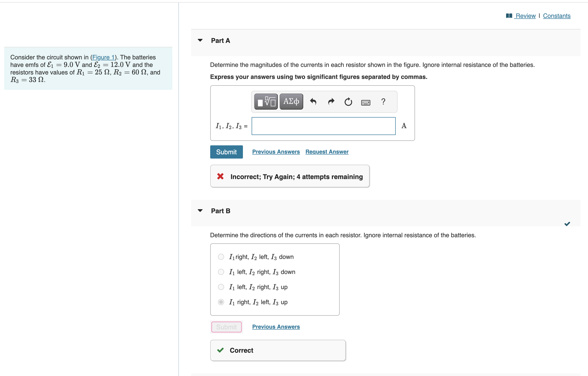This screenshot has width=588, height=376.
Task: Select I1 left, I2 right, I3 up
Action: 221,287
